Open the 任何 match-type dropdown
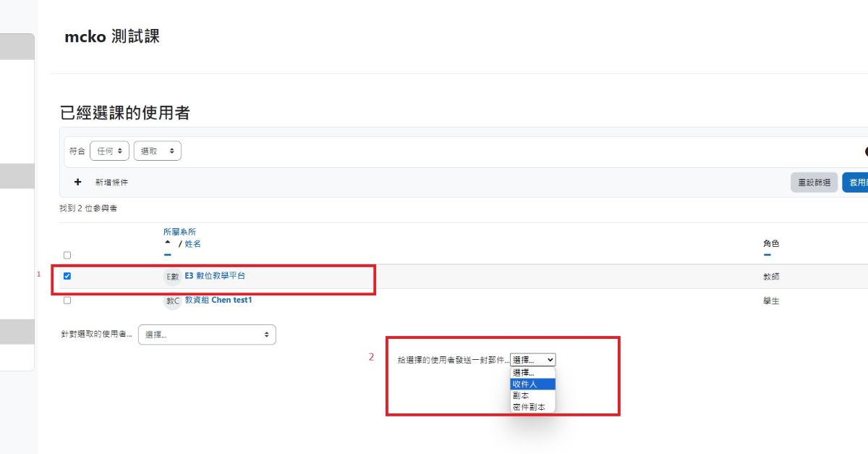 pyautogui.click(x=109, y=151)
